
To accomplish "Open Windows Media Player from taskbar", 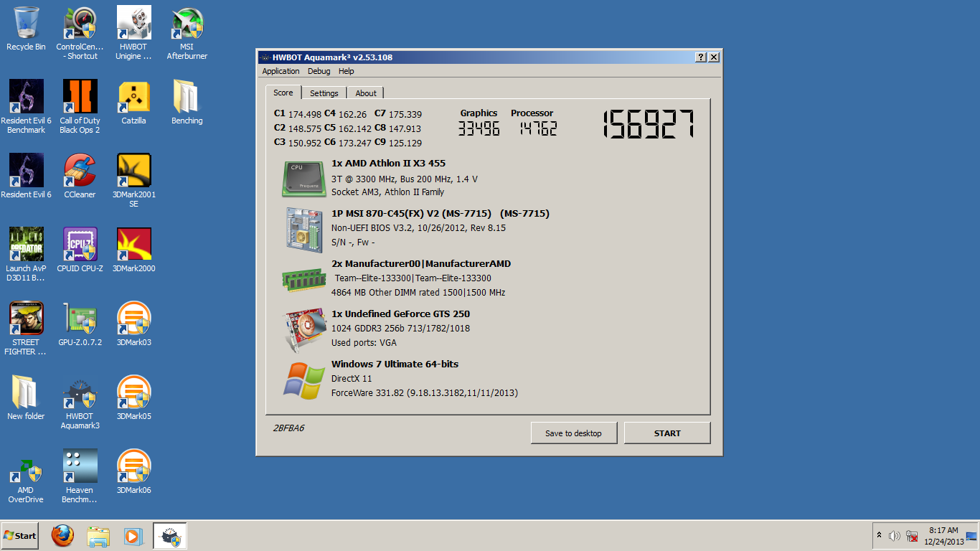I will [x=133, y=535].
